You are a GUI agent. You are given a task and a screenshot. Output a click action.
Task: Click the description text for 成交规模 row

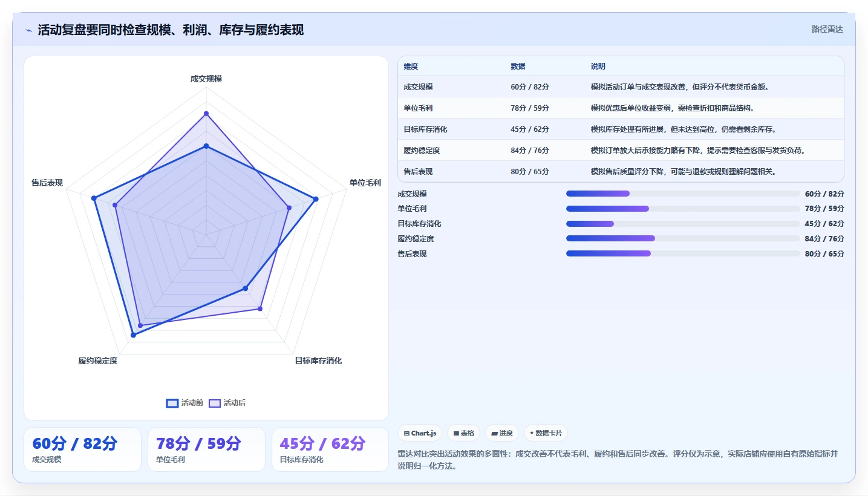tap(680, 87)
